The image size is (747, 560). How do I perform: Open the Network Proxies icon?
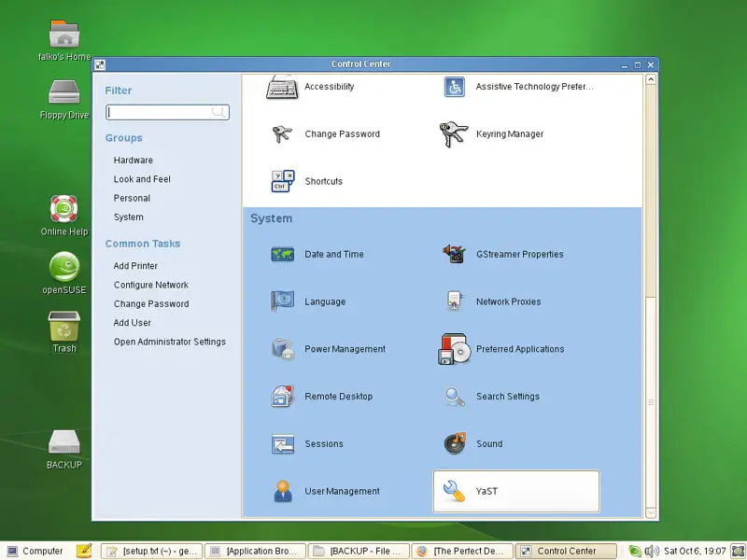454,301
